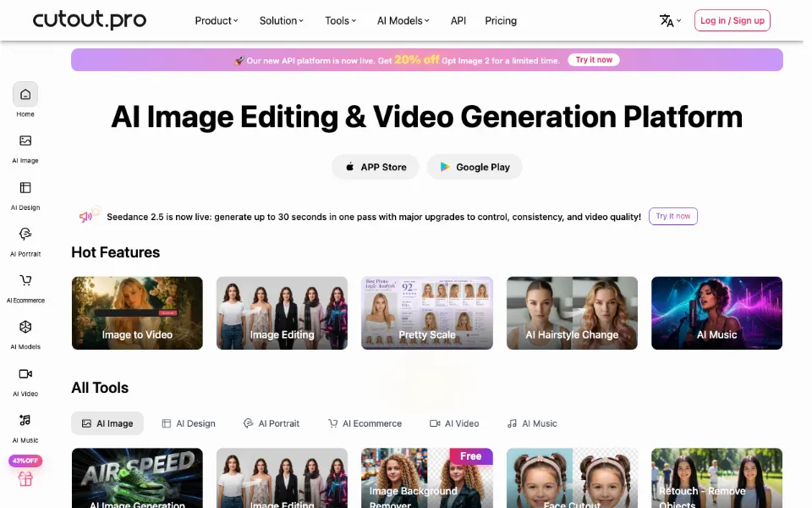
Task: Open the Tools dropdown menu
Action: tap(340, 20)
